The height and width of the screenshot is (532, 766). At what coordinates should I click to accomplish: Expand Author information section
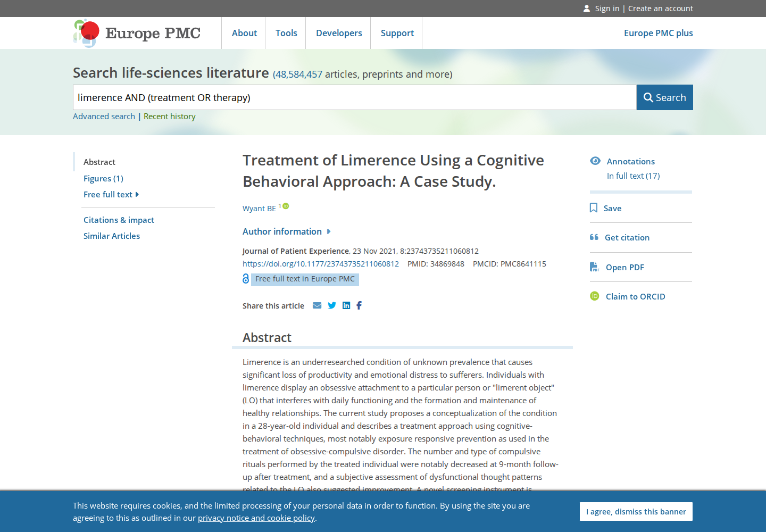point(287,231)
